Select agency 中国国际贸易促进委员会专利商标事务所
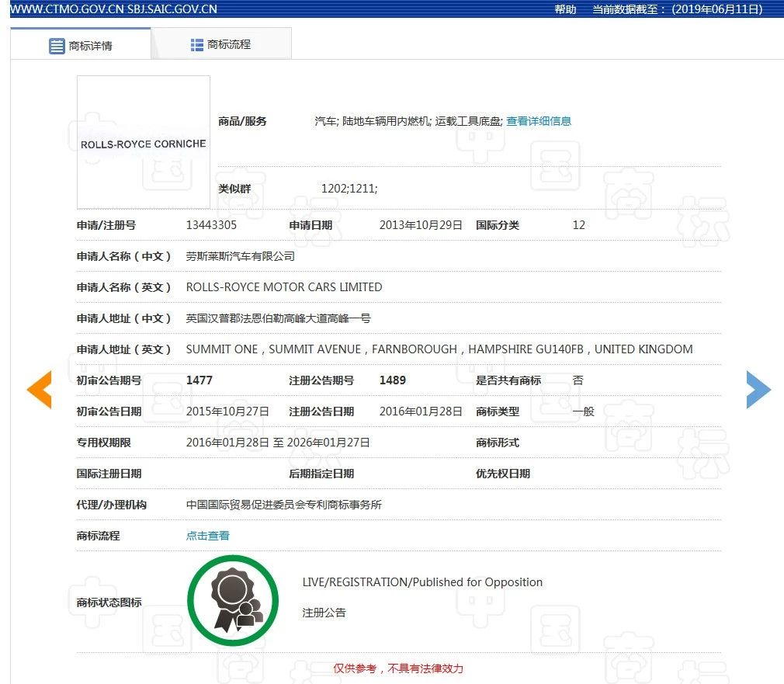The image size is (784, 684). pos(283,505)
